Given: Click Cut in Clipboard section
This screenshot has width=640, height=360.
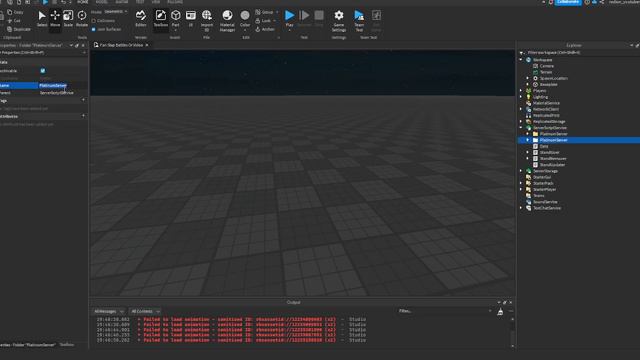Looking at the screenshot, I should coord(14,21).
